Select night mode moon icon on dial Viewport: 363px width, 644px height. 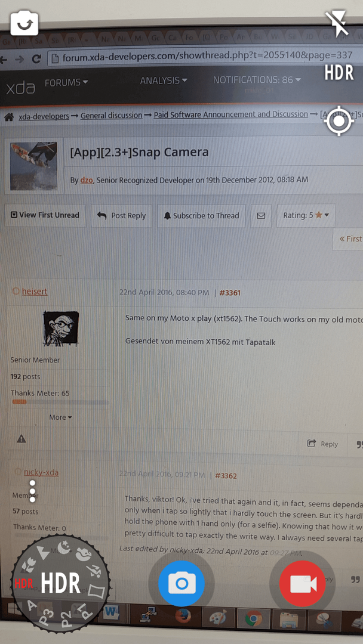[63, 548]
